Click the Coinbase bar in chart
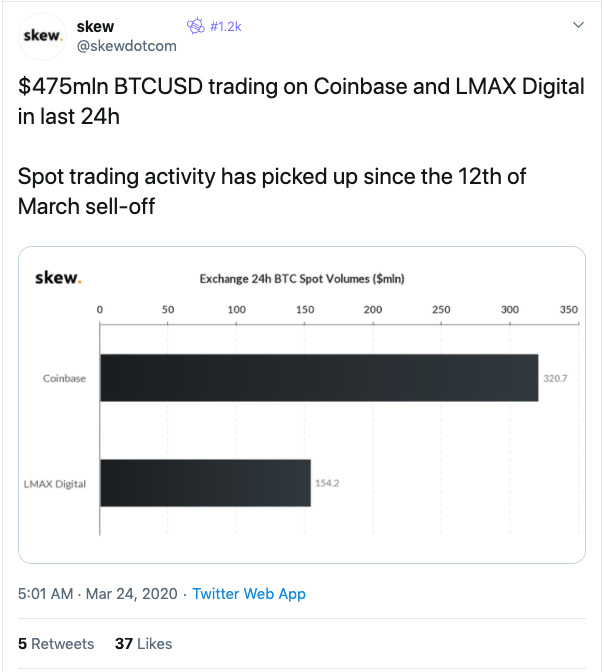Image resolution: width=604 pixels, height=672 pixels. click(319, 378)
